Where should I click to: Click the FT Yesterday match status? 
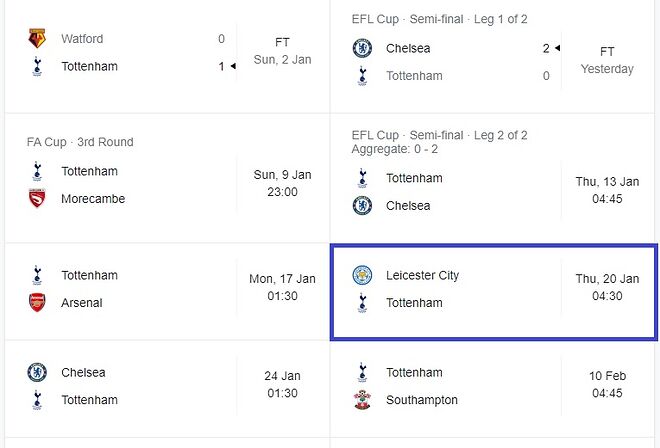pyautogui.click(x=607, y=60)
